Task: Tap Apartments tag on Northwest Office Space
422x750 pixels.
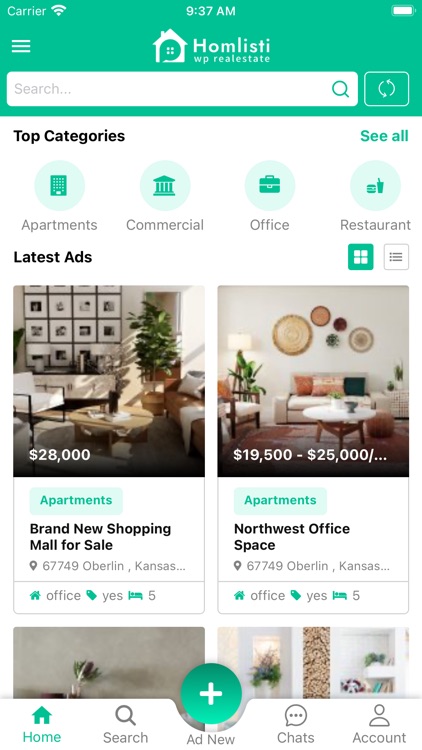Action: point(280,501)
